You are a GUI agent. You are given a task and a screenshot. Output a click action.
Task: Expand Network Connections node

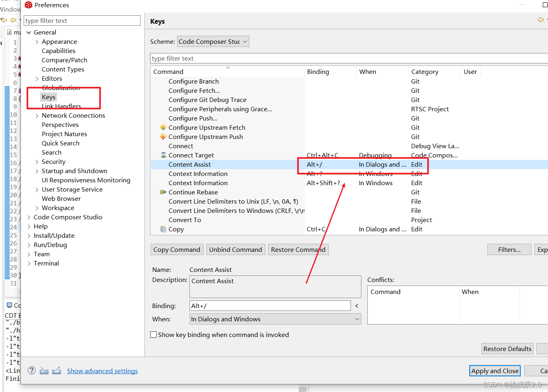tap(37, 115)
